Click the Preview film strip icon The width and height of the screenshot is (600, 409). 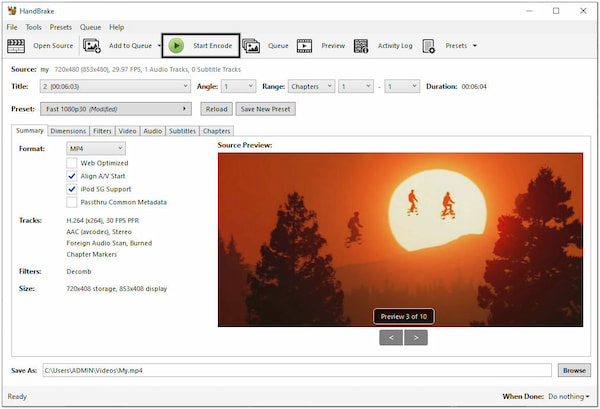click(304, 46)
